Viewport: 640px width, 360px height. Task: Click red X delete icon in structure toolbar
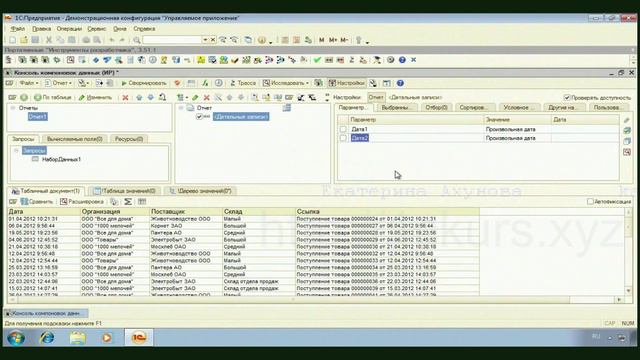(x=207, y=98)
